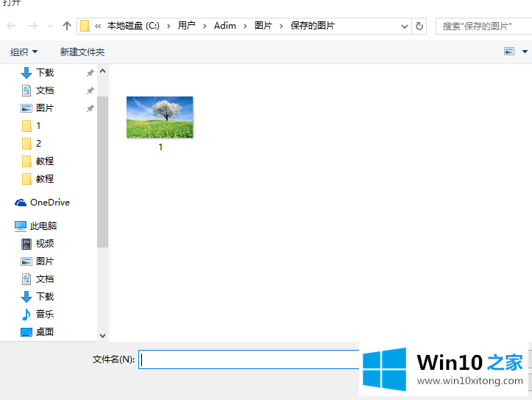Change view with the view icon
532x400 pixels.
coord(509,52)
